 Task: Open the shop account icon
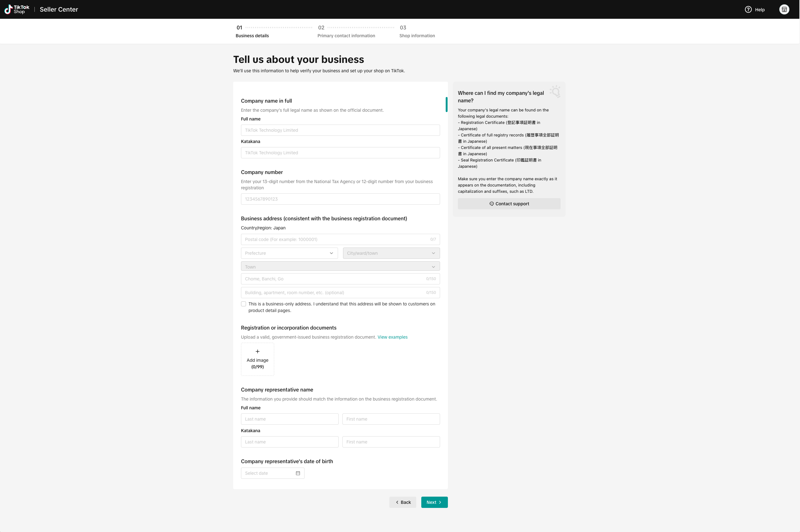coord(784,9)
